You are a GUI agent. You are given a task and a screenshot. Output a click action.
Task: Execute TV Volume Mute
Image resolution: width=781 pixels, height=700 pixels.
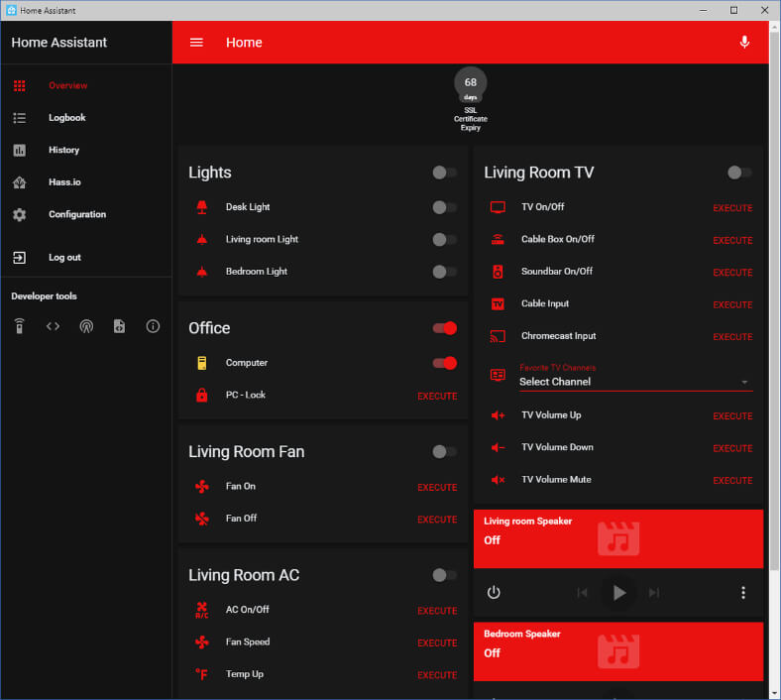pyautogui.click(x=732, y=481)
